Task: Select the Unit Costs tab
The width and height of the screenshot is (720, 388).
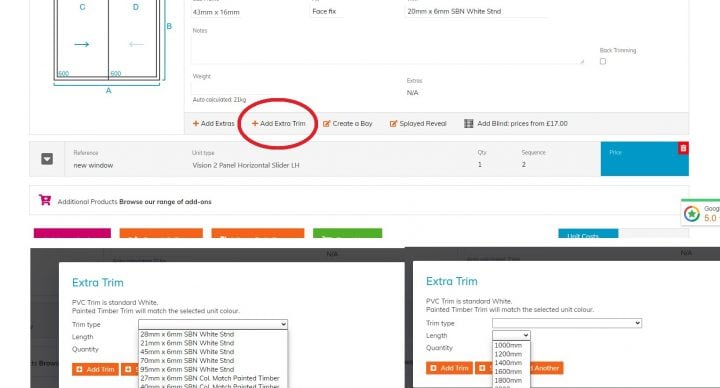Action: pyautogui.click(x=588, y=234)
